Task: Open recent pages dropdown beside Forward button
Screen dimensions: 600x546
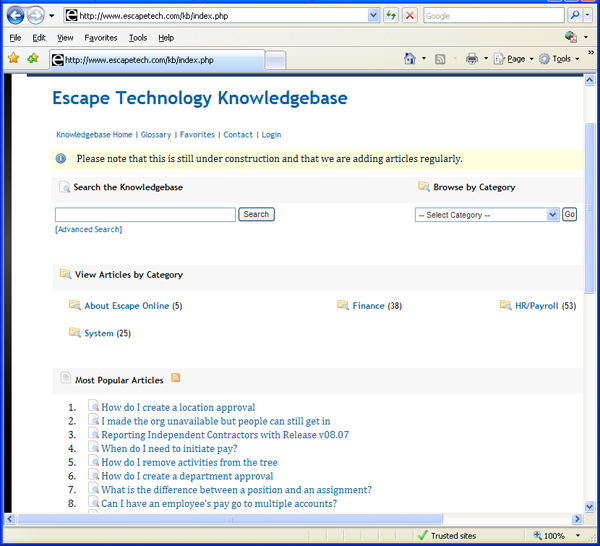Action: pyautogui.click(x=52, y=16)
